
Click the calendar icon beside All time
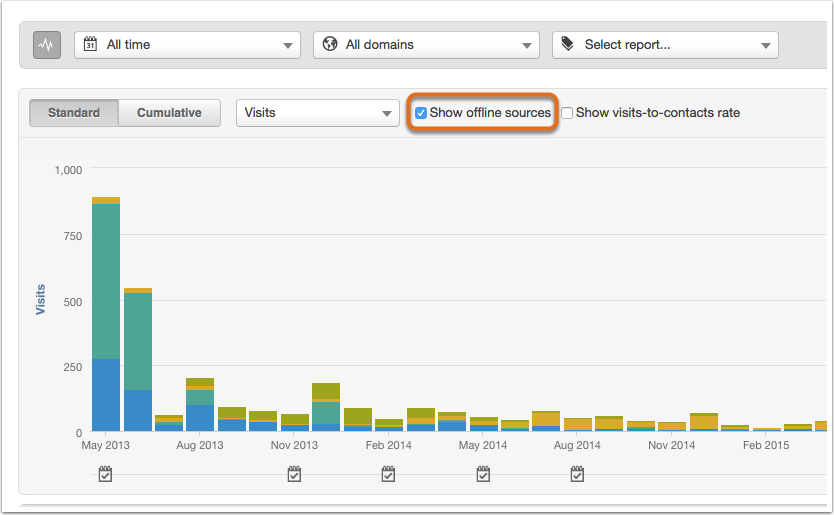pyautogui.click(x=90, y=44)
